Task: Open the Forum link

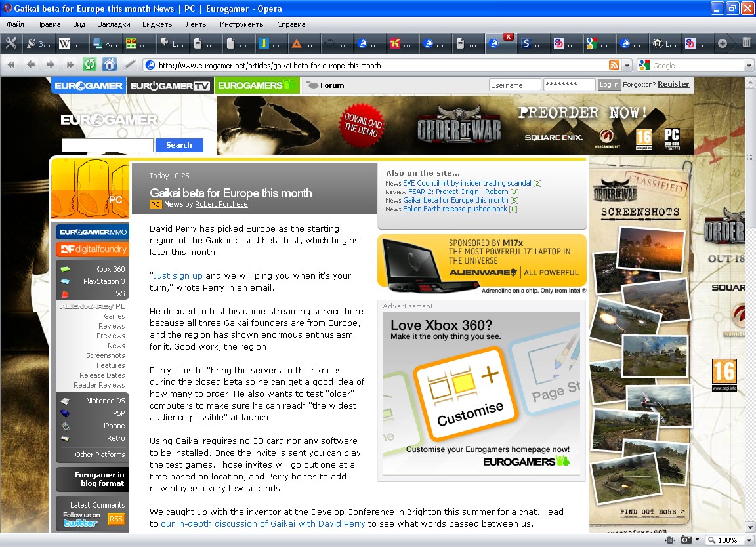Action: coord(326,85)
